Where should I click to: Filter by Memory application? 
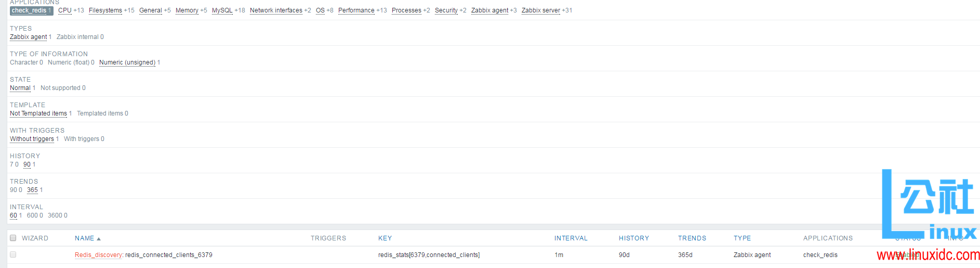click(x=187, y=10)
